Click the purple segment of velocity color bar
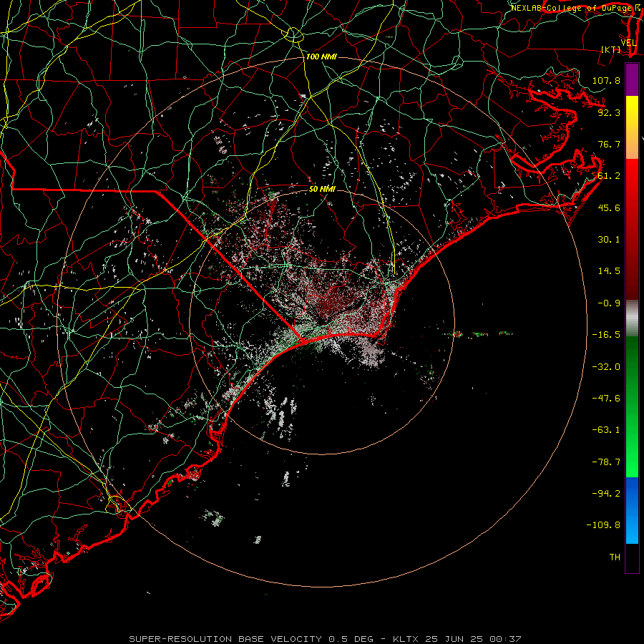 pos(632,79)
